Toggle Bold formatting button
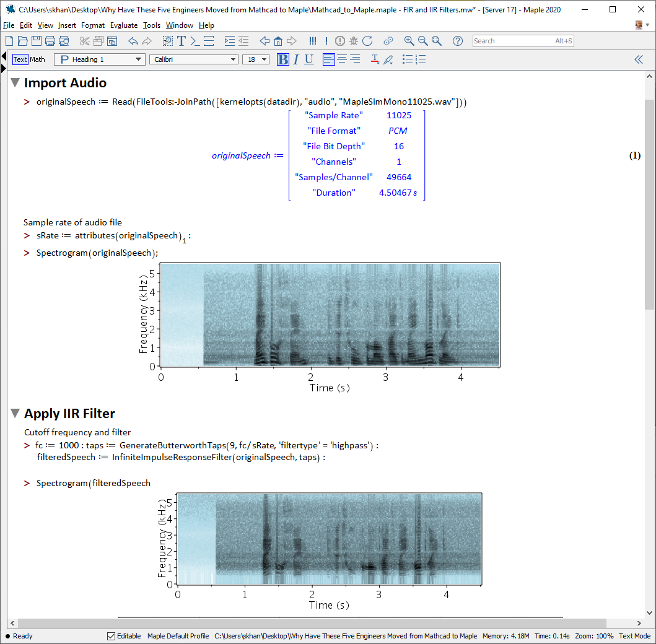This screenshot has height=644, width=656. (x=282, y=59)
